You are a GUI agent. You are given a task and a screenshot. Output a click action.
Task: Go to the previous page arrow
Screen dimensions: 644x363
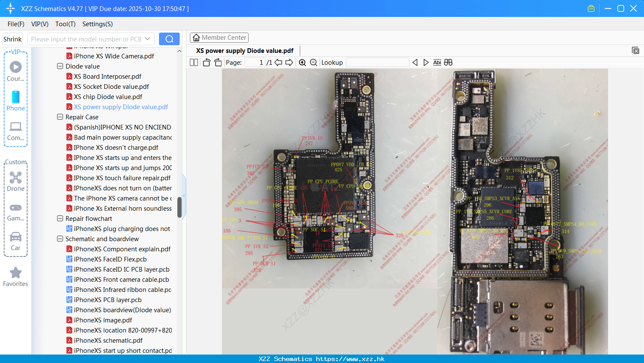278,62
